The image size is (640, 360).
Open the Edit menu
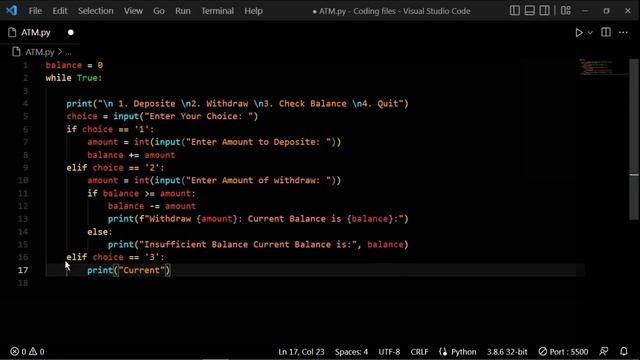[60, 11]
